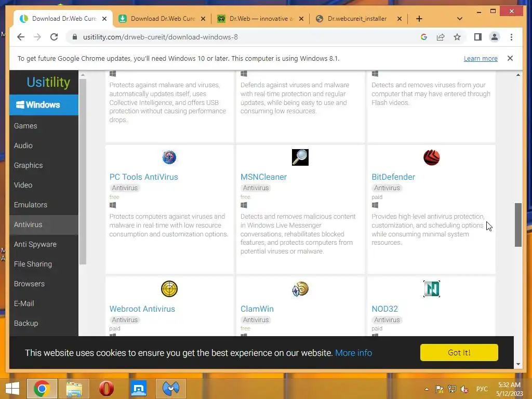Image resolution: width=532 pixels, height=399 pixels.
Task: Open the MSNCleaner title link
Action: tap(263, 177)
